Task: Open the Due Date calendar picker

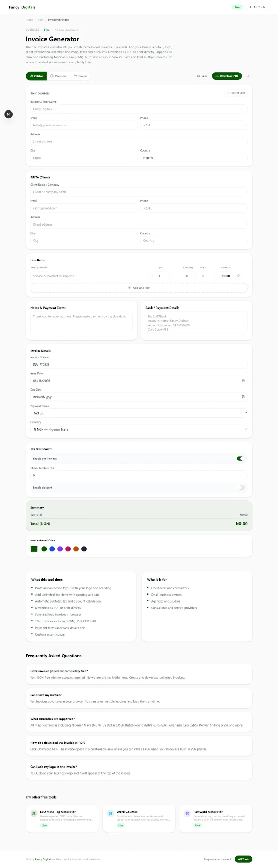Action: [x=243, y=396]
